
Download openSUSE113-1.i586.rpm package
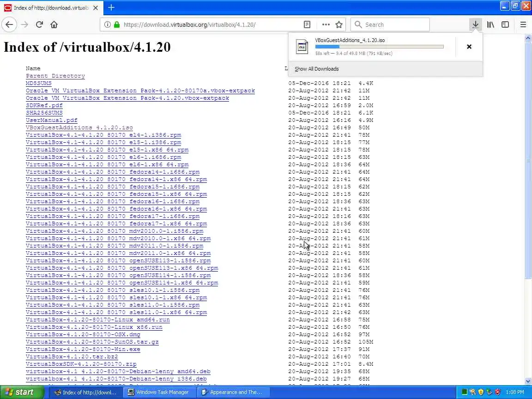pos(118,260)
